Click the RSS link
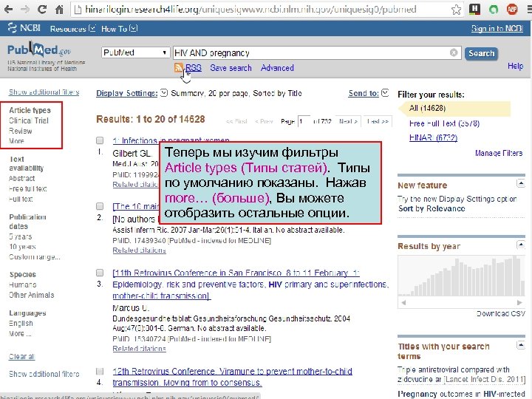Image resolution: width=532 pixels, height=399 pixels. [x=194, y=67]
